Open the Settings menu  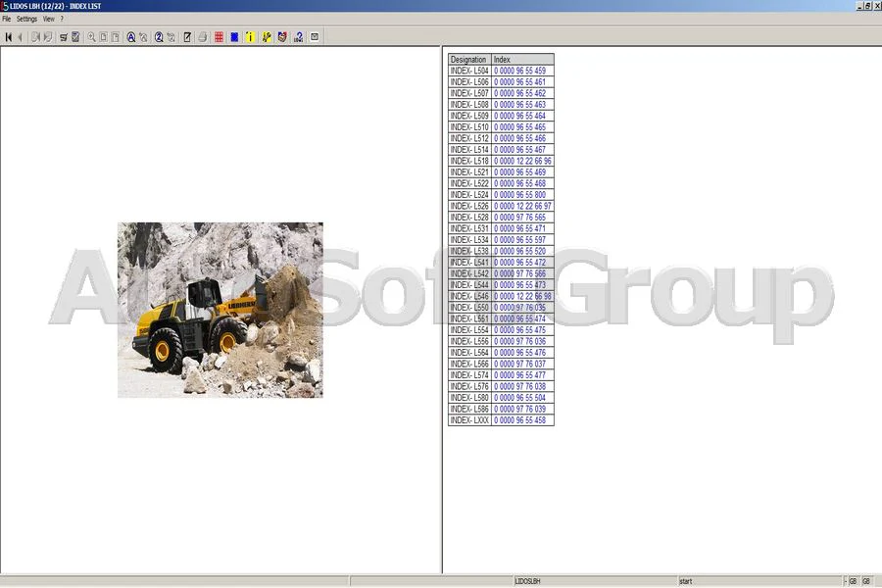[25, 18]
